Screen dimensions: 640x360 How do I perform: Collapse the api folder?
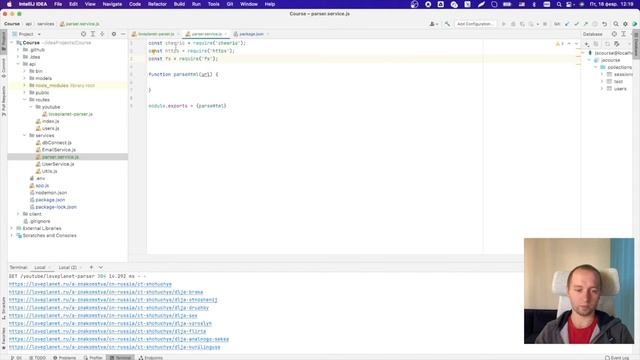click(x=18, y=64)
